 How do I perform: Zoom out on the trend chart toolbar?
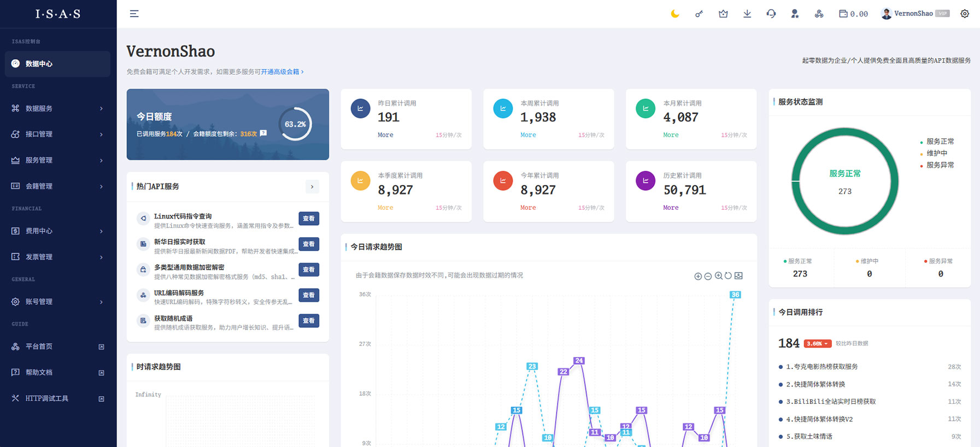[708, 276]
